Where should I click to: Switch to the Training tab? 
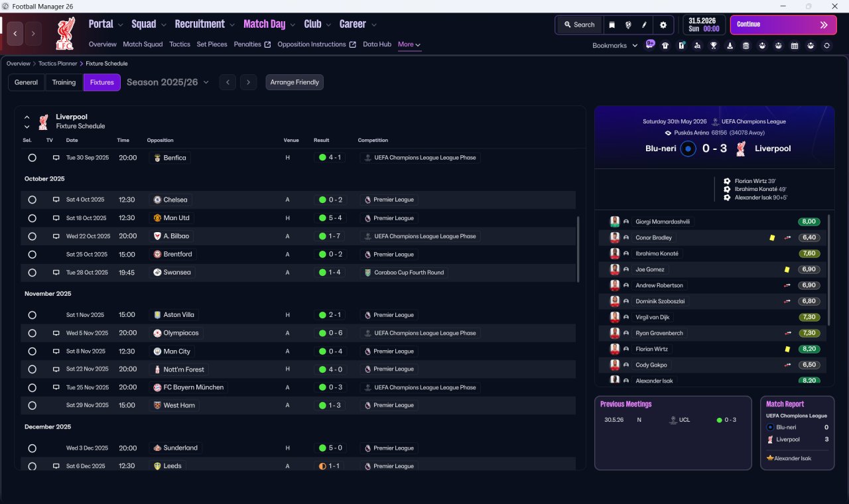64,82
